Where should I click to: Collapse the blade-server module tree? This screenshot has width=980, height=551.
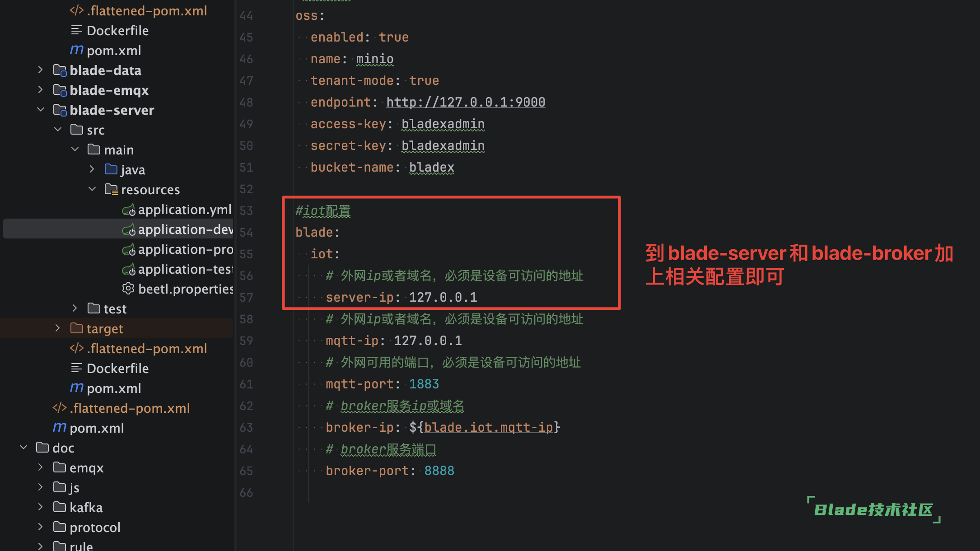(x=40, y=110)
